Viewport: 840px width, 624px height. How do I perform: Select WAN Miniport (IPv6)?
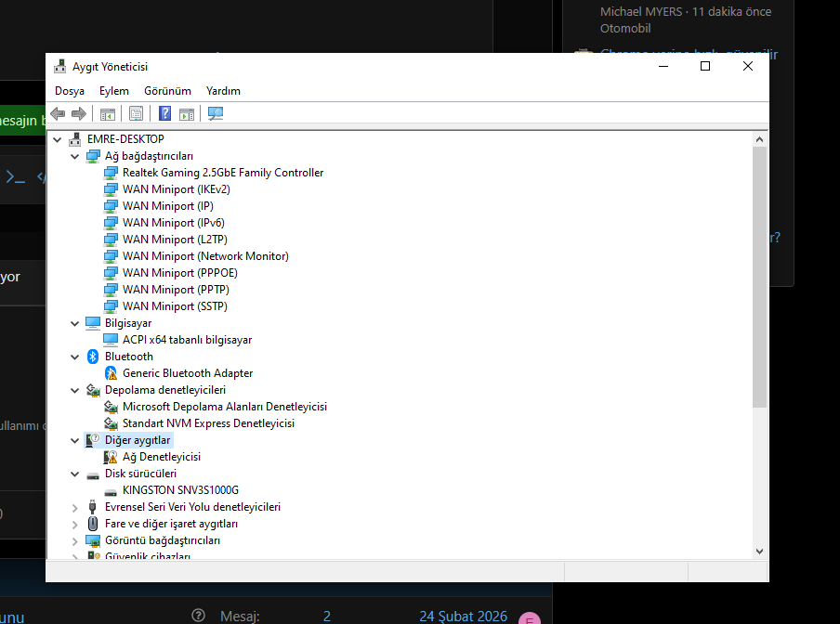[x=174, y=223]
